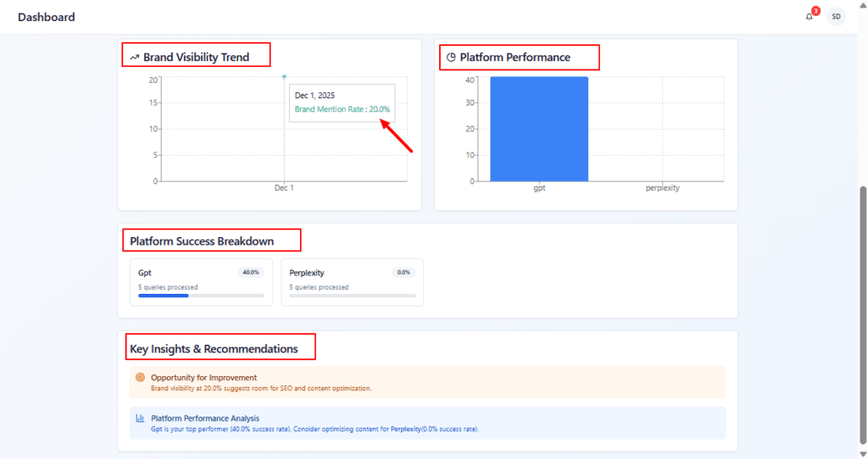The image size is (868, 459).
Task: Click the Perplexity progress bar
Action: [352, 296]
